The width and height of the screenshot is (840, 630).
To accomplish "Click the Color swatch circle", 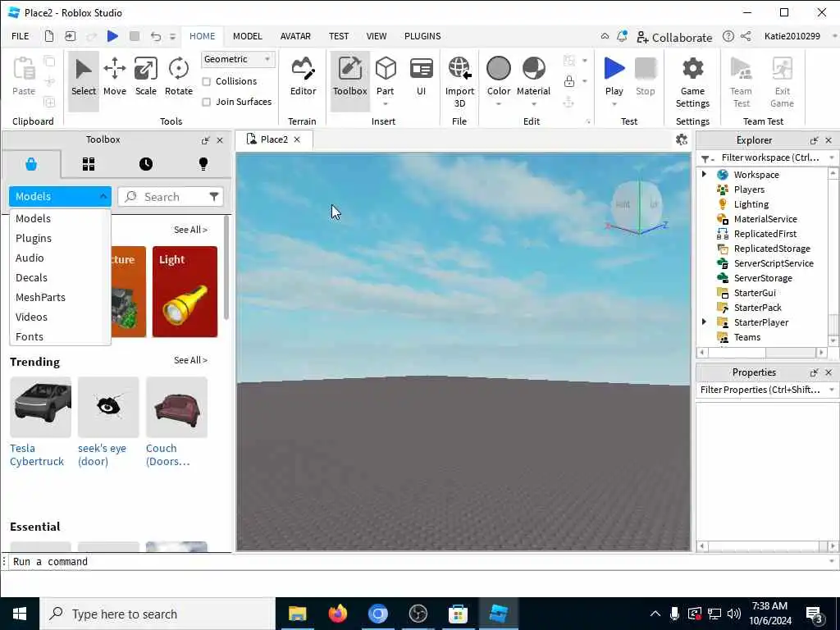I will 498,69.
